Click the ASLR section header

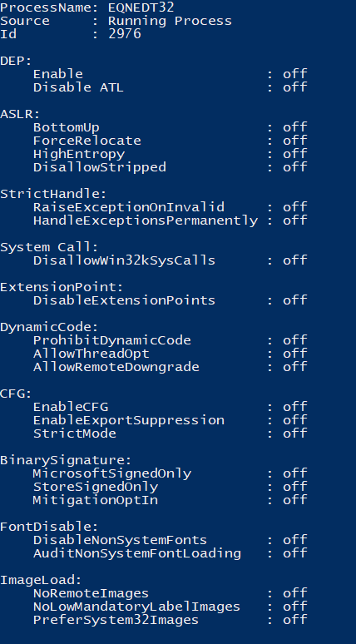point(20,114)
